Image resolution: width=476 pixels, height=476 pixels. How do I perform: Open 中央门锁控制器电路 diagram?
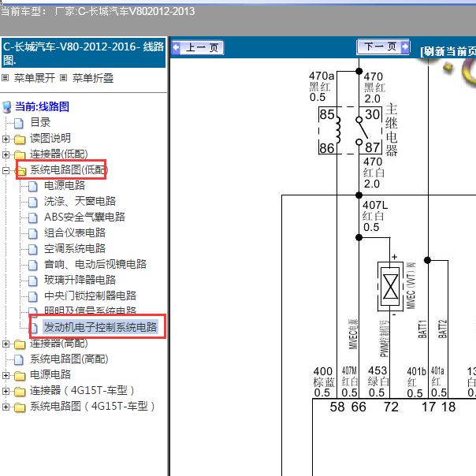tap(90, 296)
